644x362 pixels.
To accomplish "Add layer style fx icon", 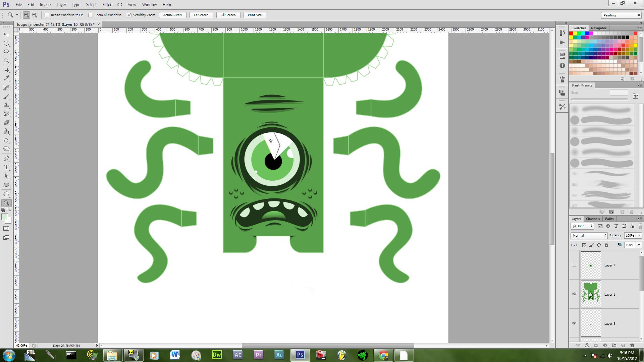I will coord(587,345).
